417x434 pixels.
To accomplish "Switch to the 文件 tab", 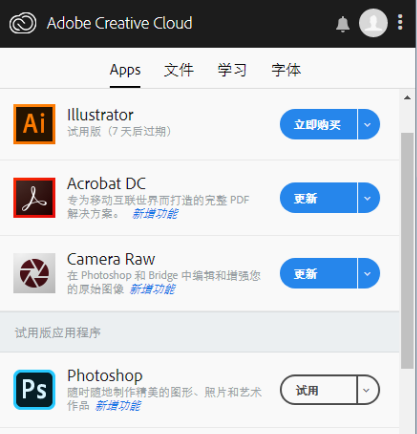I will click(x=179, y=70).
